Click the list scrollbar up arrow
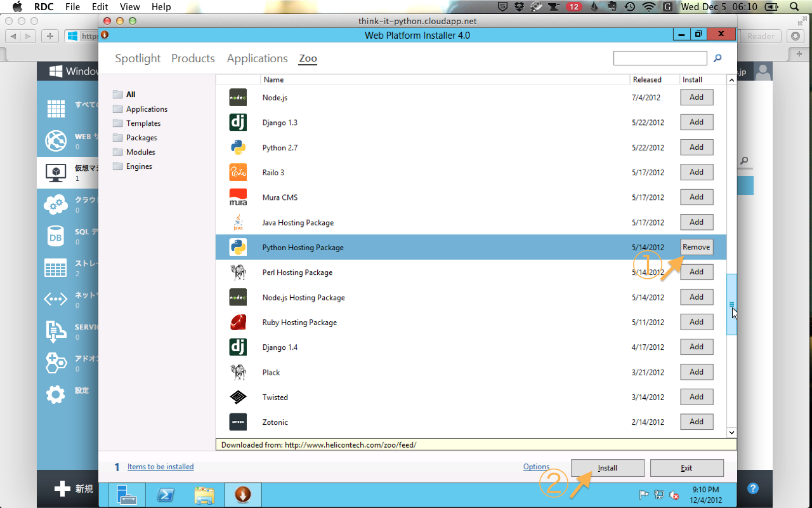The height and width of the screenshot is (508, 812). (731, 80)
